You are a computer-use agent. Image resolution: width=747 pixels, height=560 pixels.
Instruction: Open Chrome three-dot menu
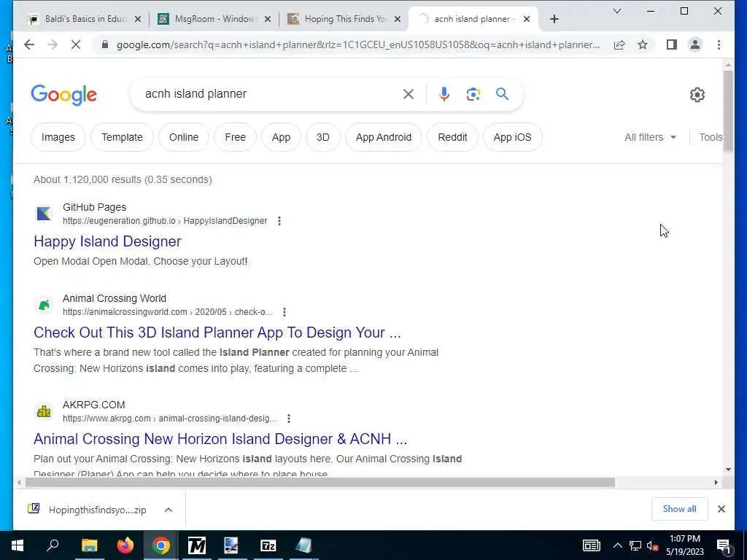point(719,44)
